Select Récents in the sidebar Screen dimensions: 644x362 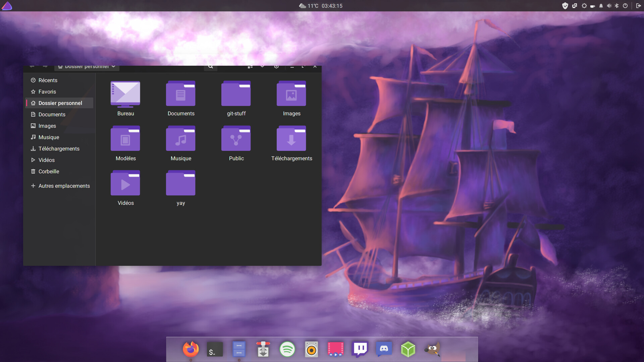(59, 80)
